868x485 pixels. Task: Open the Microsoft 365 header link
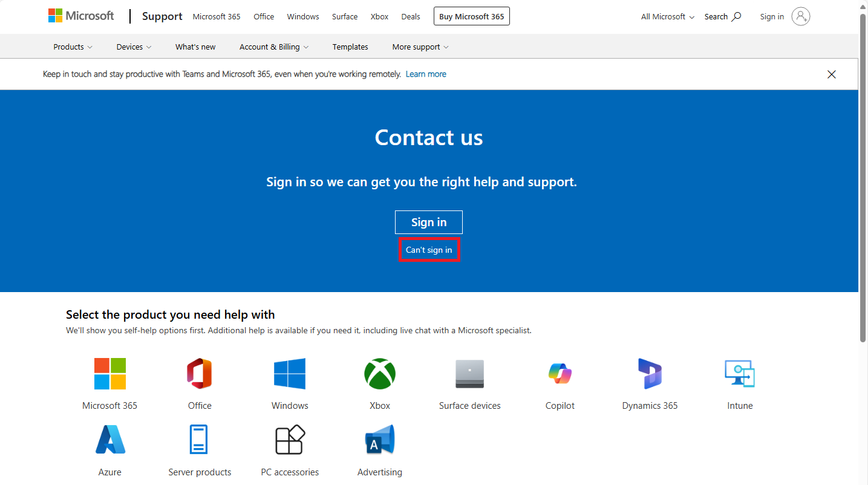(x=217, y=16)
